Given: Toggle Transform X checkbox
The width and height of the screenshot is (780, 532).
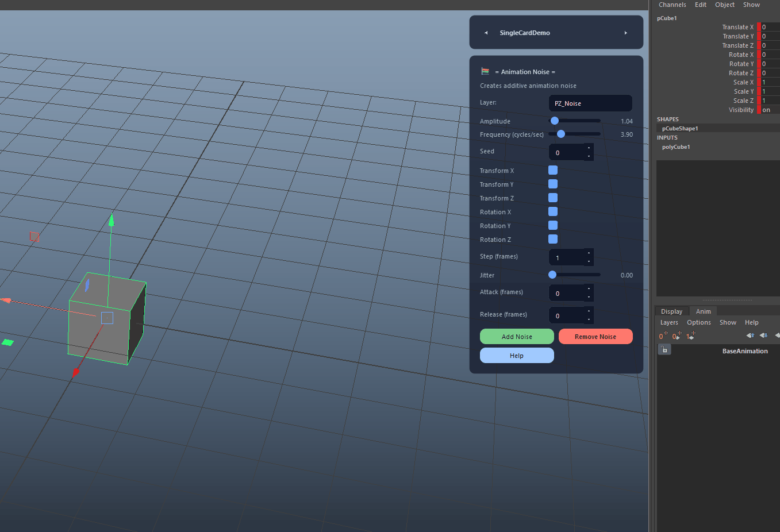Looking at the screenshot, I should pos(553,170).
